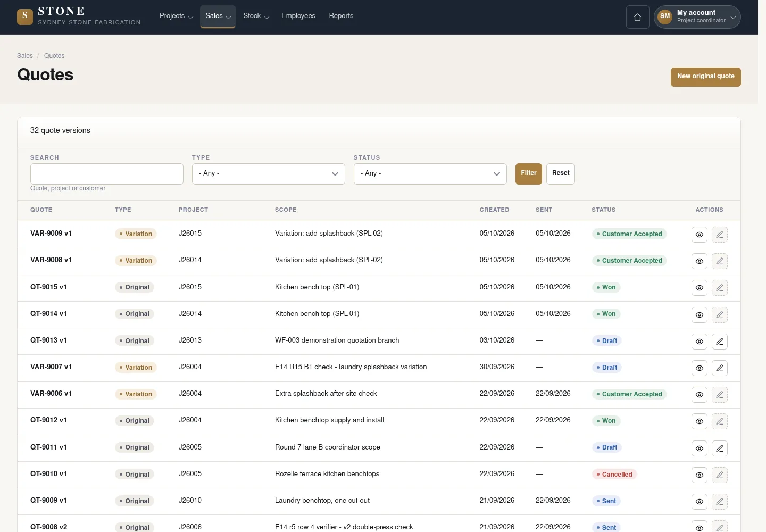View quote VAR-9006 v1
The width and height of the screenshot is (766, 532).
point(700,395)
